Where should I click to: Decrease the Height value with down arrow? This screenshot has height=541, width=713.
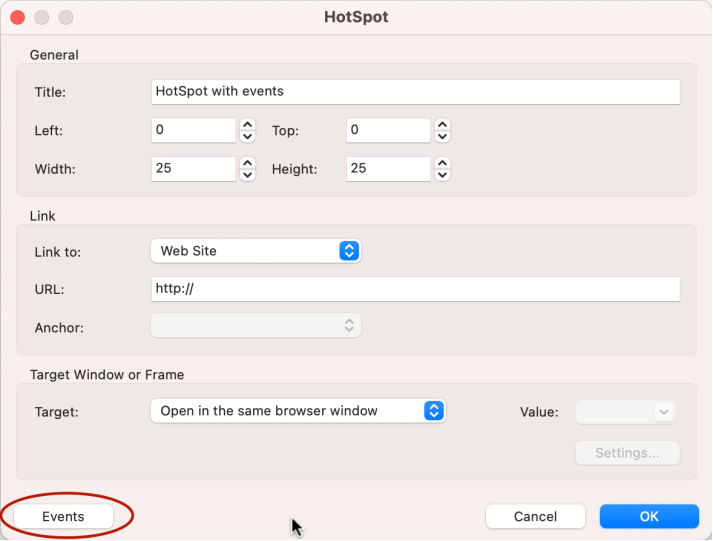click(442, 175)
